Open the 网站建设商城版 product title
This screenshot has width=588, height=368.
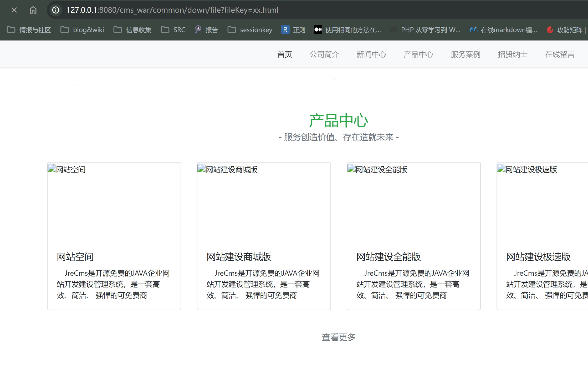(x=239, y=257)
